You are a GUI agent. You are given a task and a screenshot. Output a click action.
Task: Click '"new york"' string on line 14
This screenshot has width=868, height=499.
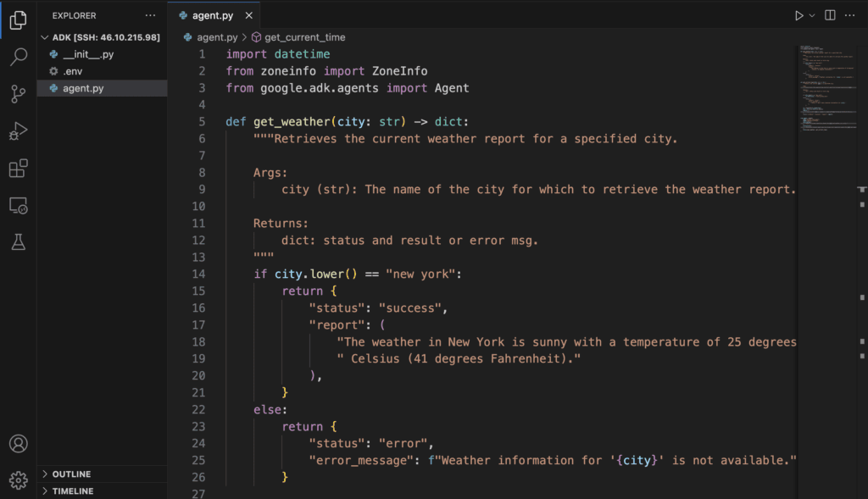[x=420, y=274]
